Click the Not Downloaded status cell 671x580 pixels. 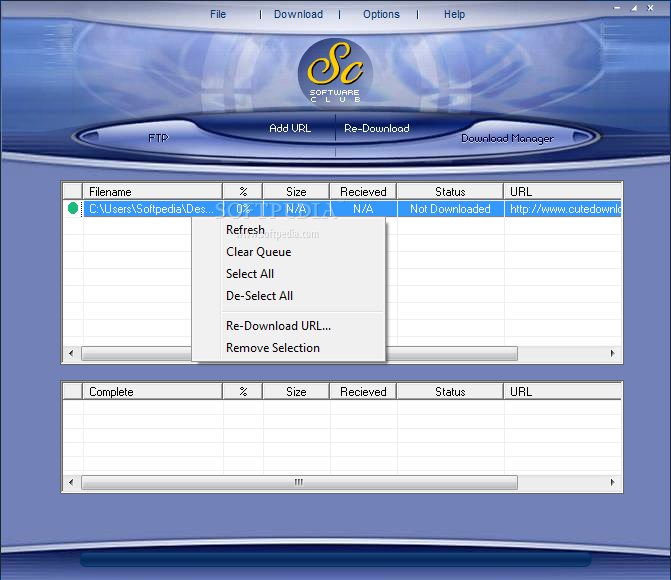click(450, 209)
